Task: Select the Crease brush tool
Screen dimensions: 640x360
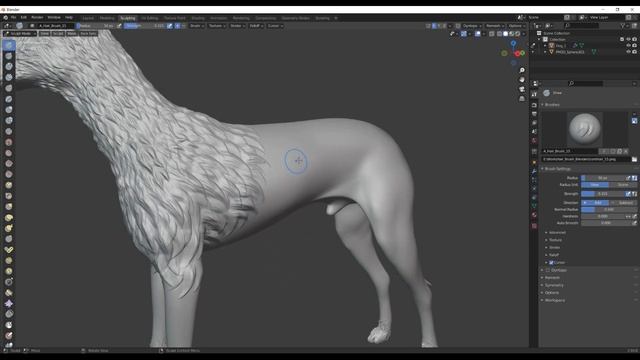Action: 9,131
